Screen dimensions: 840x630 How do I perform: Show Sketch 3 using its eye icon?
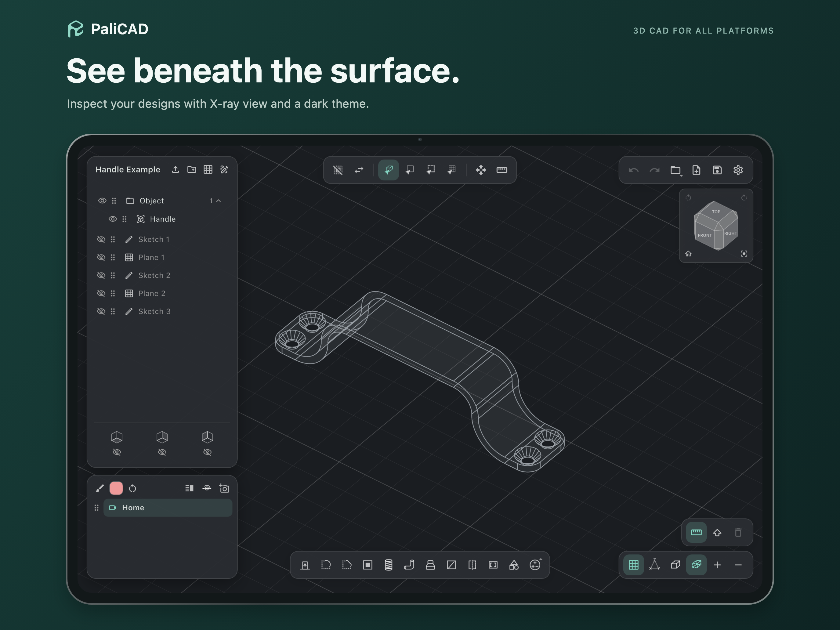click(101, 311)
